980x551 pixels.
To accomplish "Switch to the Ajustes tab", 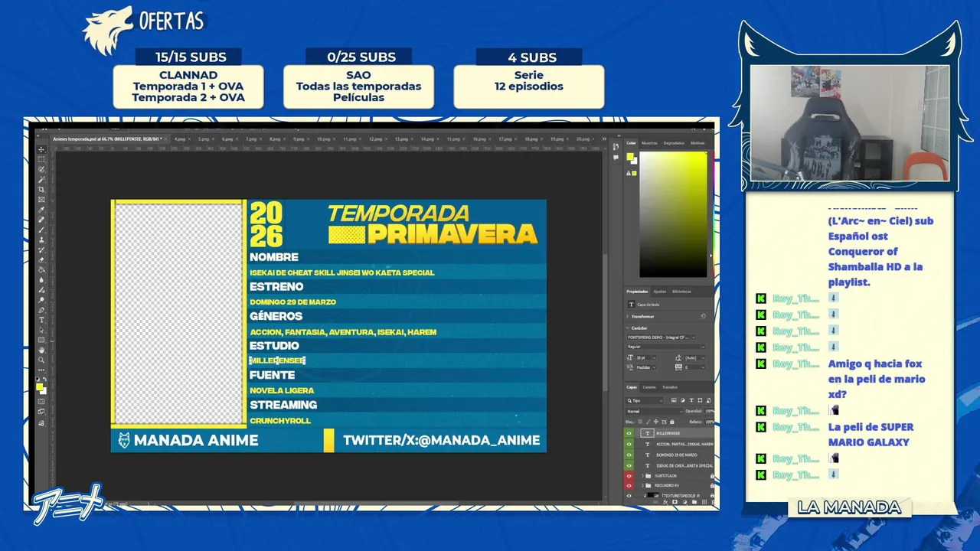I will 660,292.
